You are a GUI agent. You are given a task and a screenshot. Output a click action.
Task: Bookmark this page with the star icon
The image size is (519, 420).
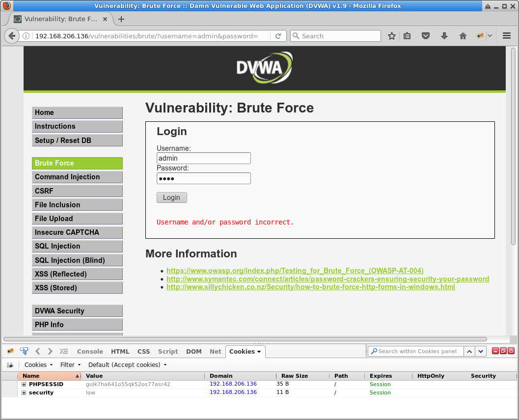(x=391, y=36)
